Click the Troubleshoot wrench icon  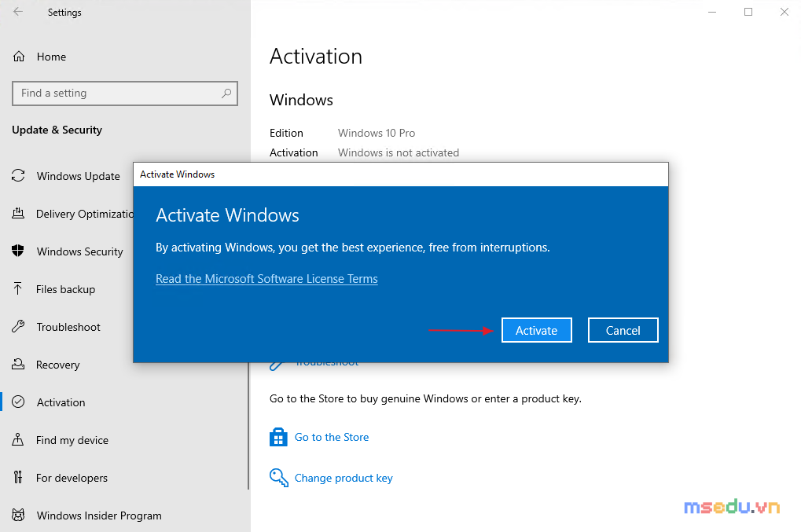18,326
